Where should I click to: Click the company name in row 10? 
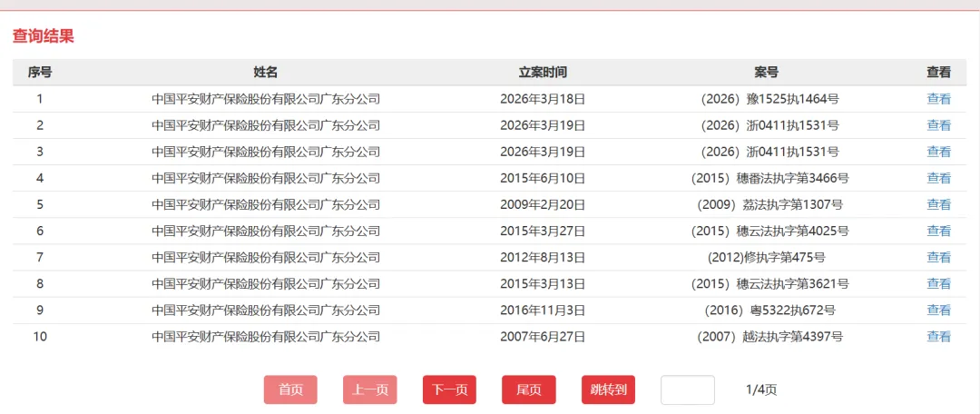coord(266,337)
